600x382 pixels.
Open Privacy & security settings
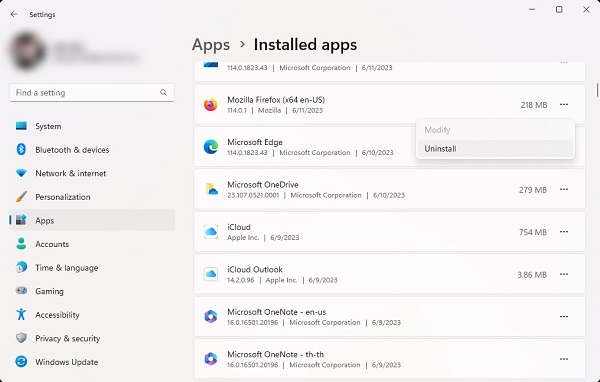(92, 338)
